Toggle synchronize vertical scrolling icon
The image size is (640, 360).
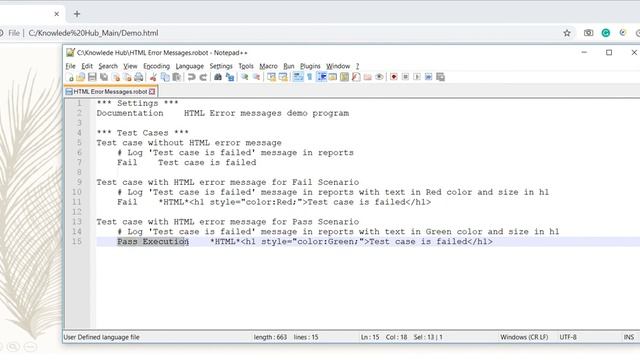point(271,77)
